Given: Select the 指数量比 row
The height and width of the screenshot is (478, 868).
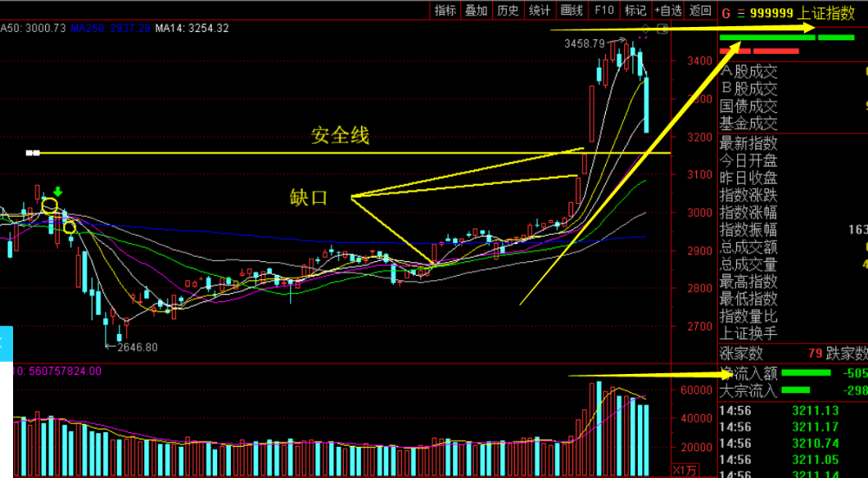Looking at the screenshot, I should click(x=792, y=316).
